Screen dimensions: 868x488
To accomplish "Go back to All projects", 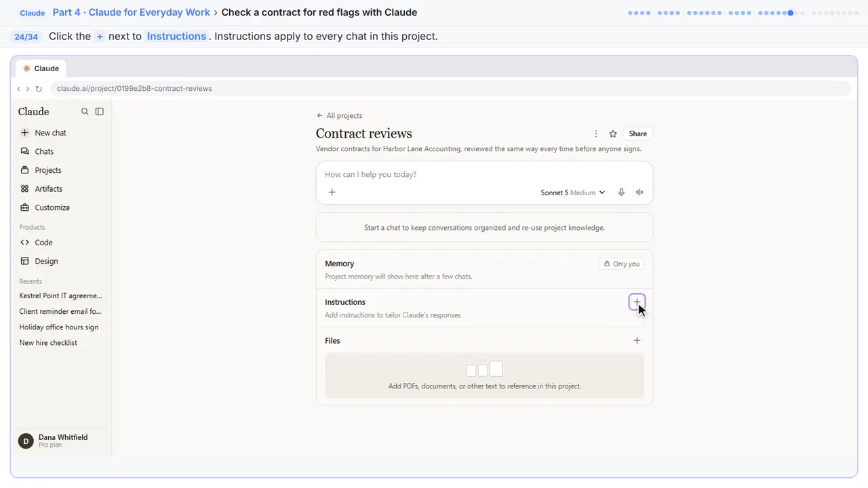I will pyautogui.click(x=339, y=116).
